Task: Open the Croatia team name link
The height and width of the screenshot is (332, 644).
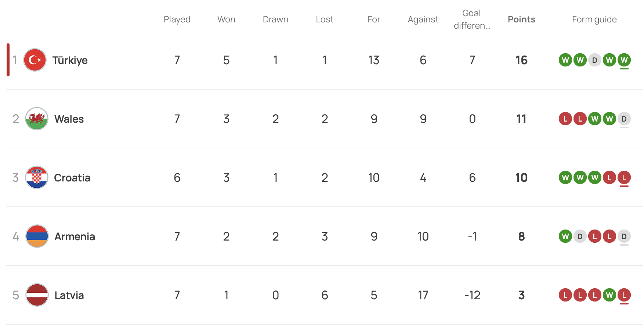Action: 72,178
